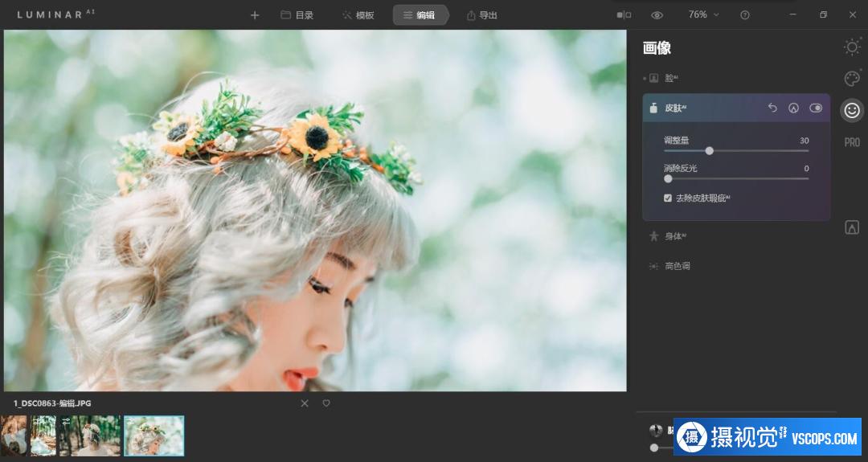Screen dimensions: 868x462
Task: Reset the 皮肤 tool with undo arrow
Action: point(772,108)
